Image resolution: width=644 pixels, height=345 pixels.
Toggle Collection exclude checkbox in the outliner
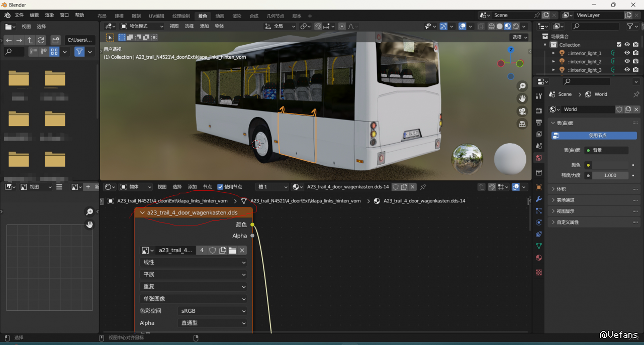619,45
